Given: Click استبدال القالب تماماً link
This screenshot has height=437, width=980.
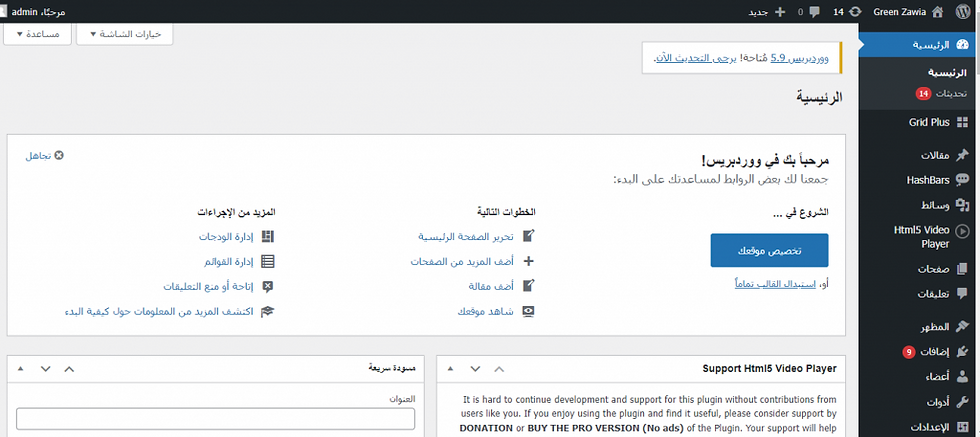Looking at the screenshot, I should 776,284.
